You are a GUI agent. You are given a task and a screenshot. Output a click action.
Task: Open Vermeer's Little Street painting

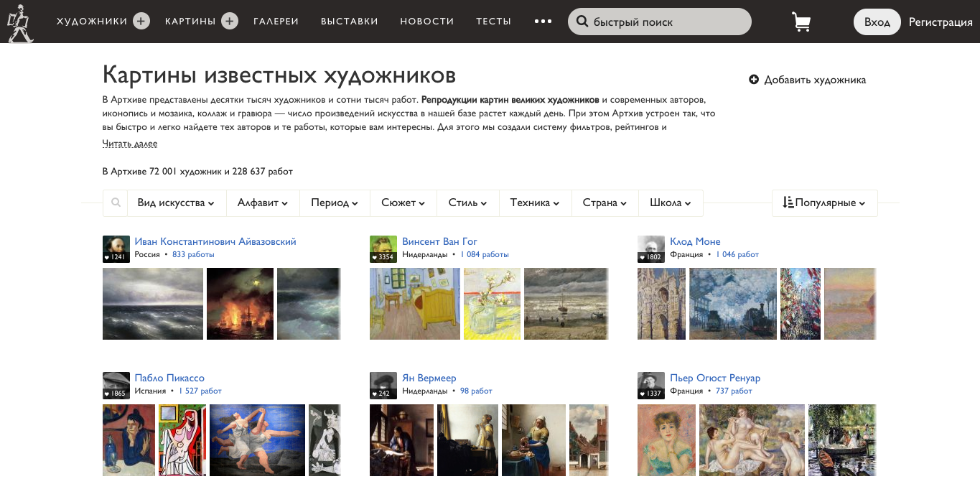click(x=589, y=440)
